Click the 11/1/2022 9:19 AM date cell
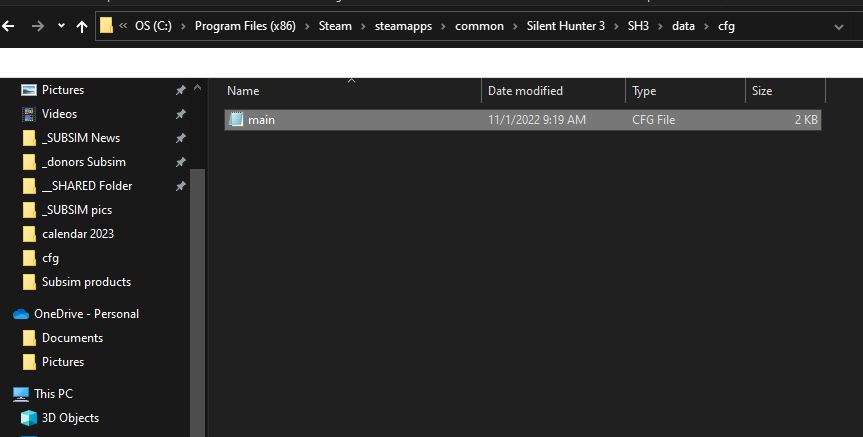Viewport: 863px width, 437px height. (537, 119)
